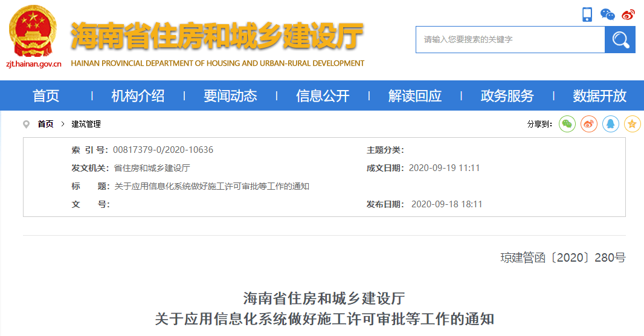The image size is (644, 336).
Task: Go to the 数据开放 navigation item
Action: [x=599, y=95]
